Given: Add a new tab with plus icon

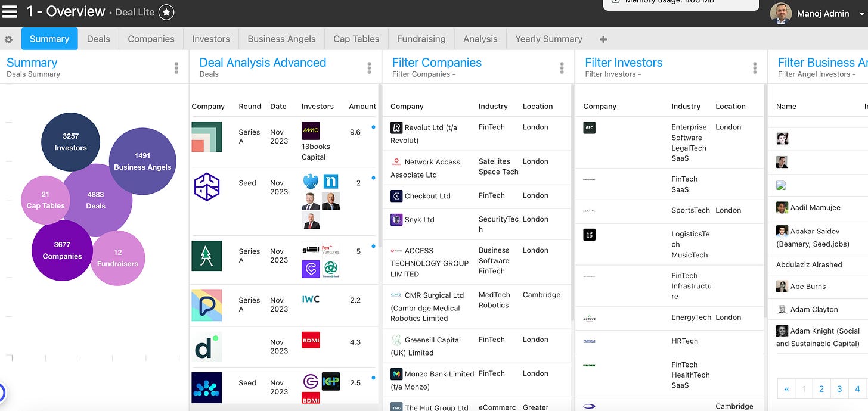Looking at the screenshot, I should click(603, 39).
